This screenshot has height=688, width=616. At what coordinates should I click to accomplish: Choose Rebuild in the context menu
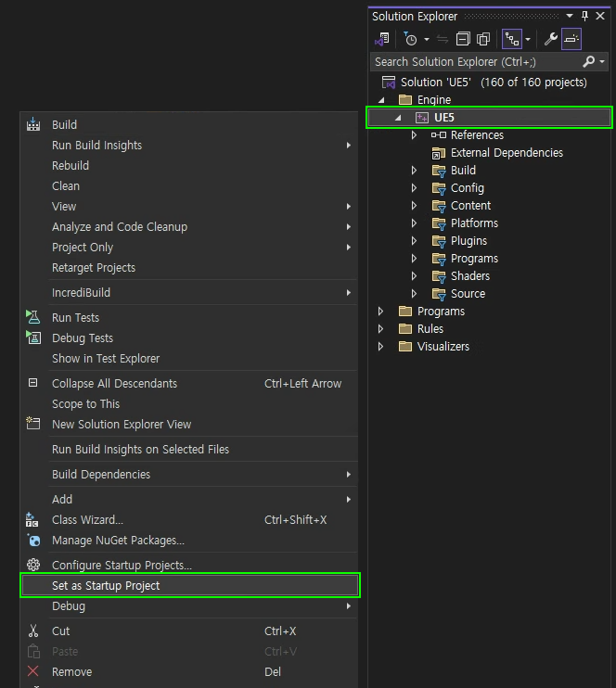(x=71, y=165)
